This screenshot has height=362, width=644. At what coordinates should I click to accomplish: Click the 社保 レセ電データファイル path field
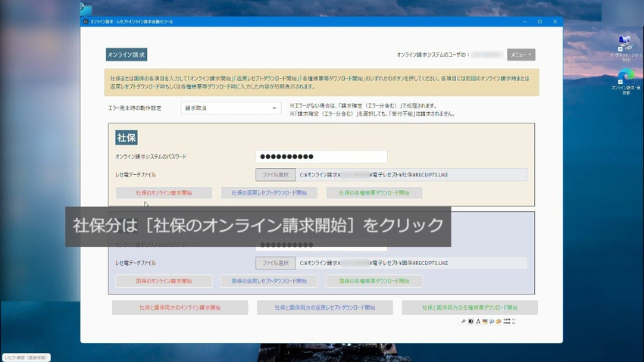[411, 175]
